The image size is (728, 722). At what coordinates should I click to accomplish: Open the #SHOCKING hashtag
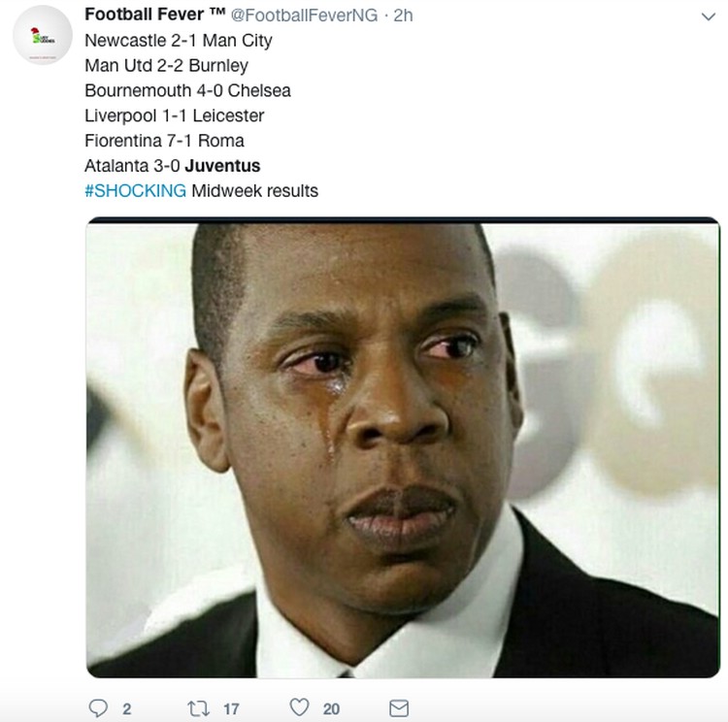[135, 191]
